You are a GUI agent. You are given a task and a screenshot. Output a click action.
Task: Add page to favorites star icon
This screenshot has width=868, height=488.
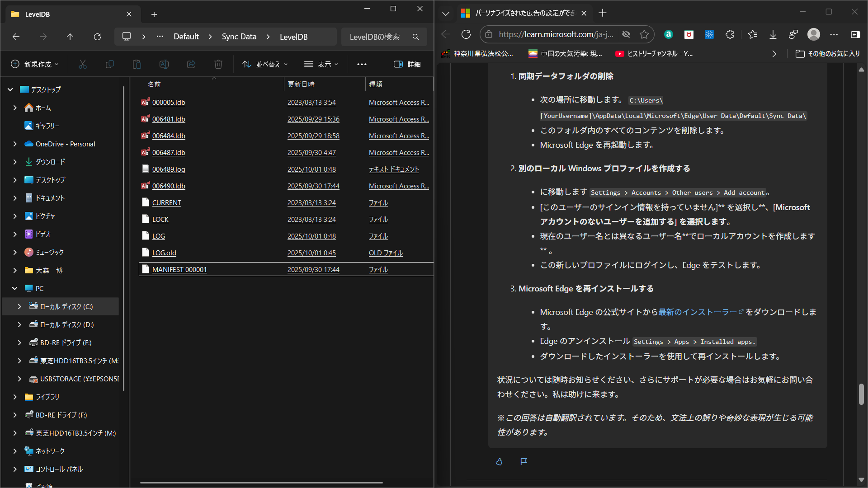644,34
